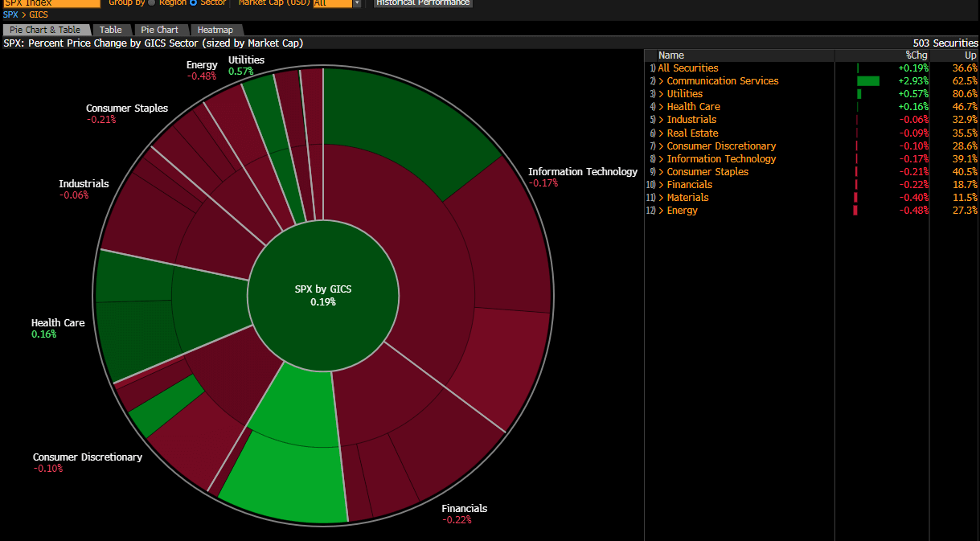Click the Historical Performance button
980x541 pixels.
[422, 2]
